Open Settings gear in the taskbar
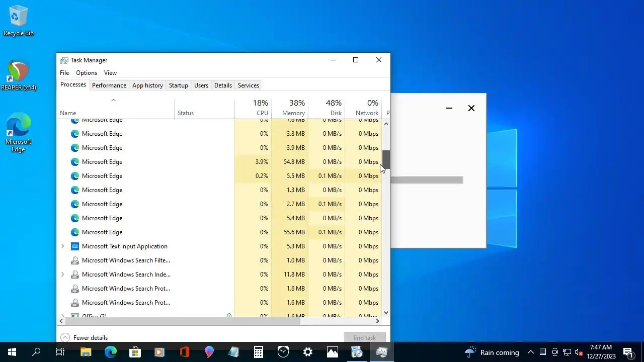The image size is (644, 362). click(307, 352)
